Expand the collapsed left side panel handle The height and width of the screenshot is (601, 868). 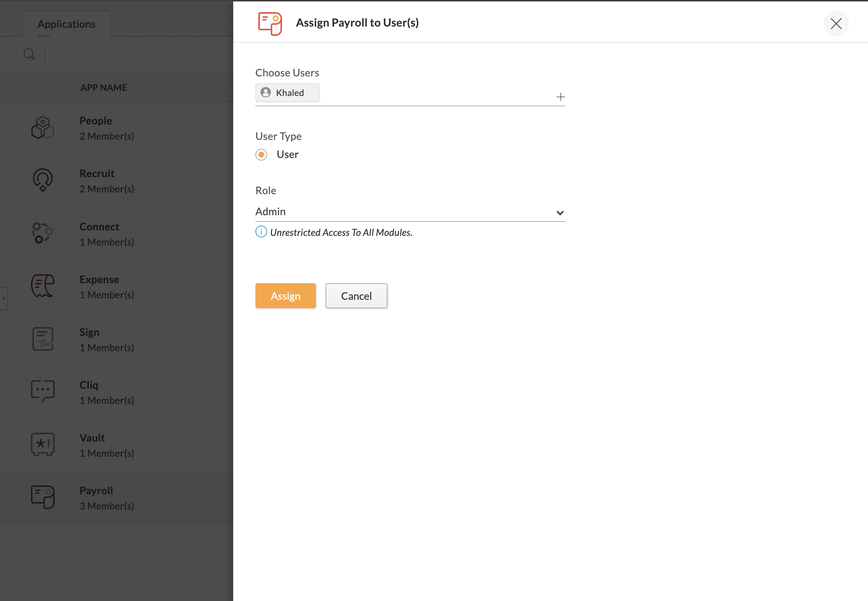(x=4, y=298)
